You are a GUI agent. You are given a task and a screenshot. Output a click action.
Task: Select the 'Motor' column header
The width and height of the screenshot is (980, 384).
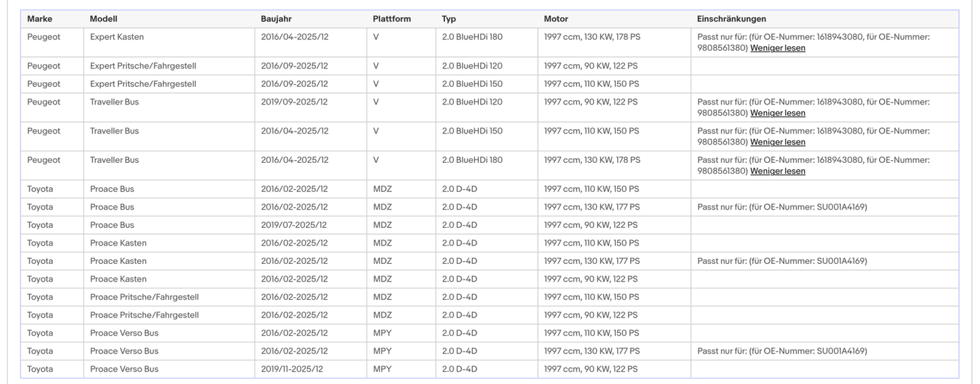pyautogui.click(x=556, y=19)
